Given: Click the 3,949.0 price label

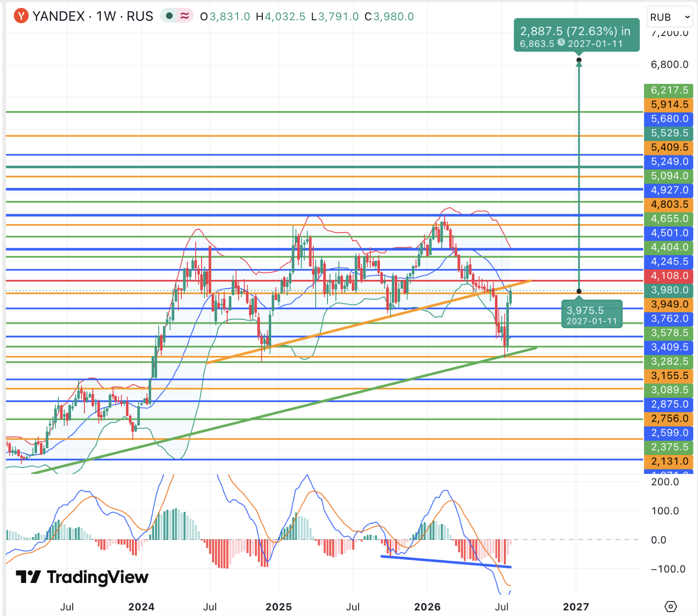Looking at the screenshot, I should click(669, 305).
